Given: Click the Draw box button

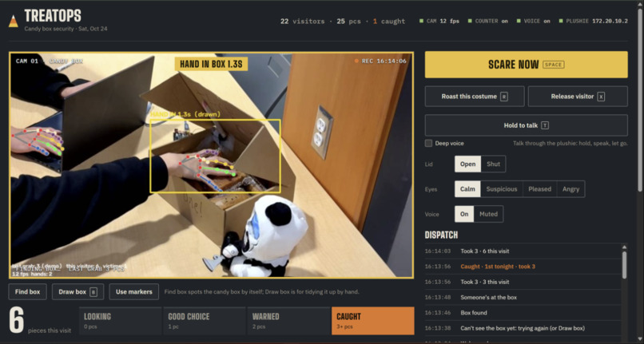Looking at the screenshot, I should 78,292.
